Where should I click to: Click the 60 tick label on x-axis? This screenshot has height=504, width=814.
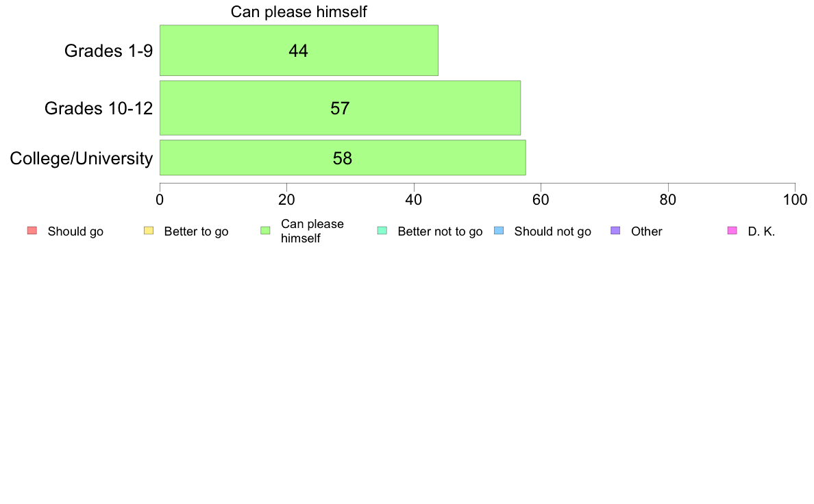coord(541,200)
